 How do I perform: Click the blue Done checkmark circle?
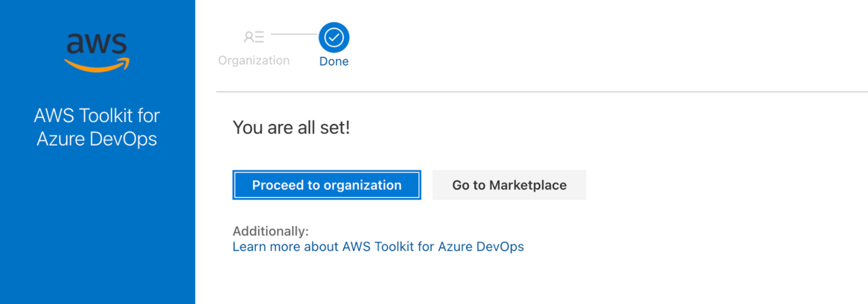point(334,38)
